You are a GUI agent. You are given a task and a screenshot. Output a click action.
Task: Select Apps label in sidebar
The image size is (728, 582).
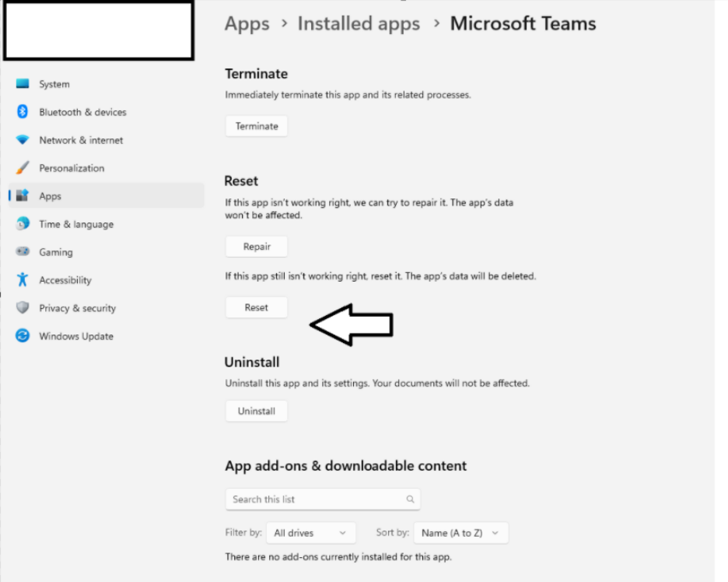point(50,196)
